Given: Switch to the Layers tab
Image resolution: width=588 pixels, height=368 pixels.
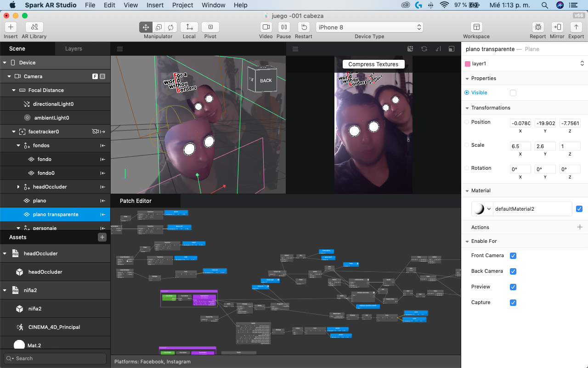Looking at the screenshot, I should click(x=73, y=49).
